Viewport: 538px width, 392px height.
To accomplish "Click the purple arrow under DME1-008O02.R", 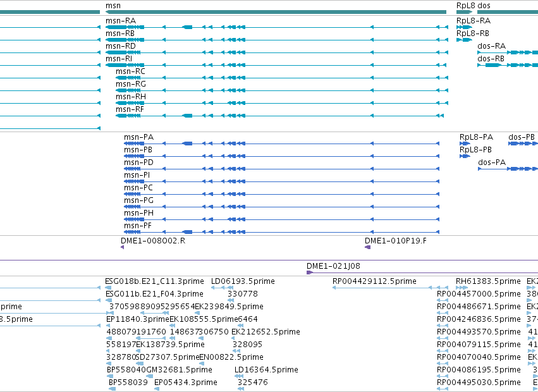I will [123, 247].
